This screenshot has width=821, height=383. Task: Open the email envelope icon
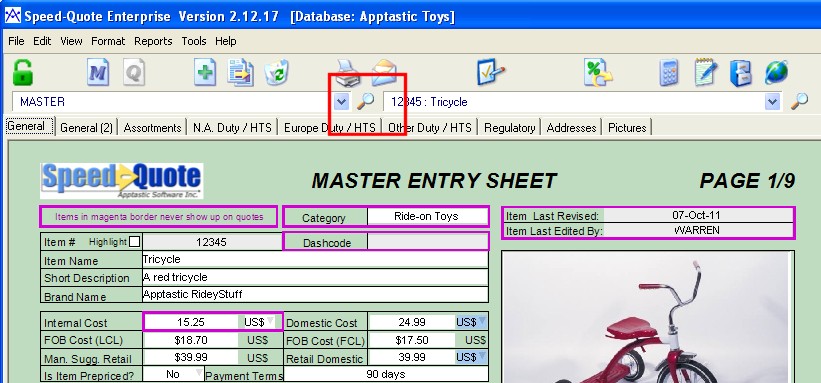click(x=384, y=72)
